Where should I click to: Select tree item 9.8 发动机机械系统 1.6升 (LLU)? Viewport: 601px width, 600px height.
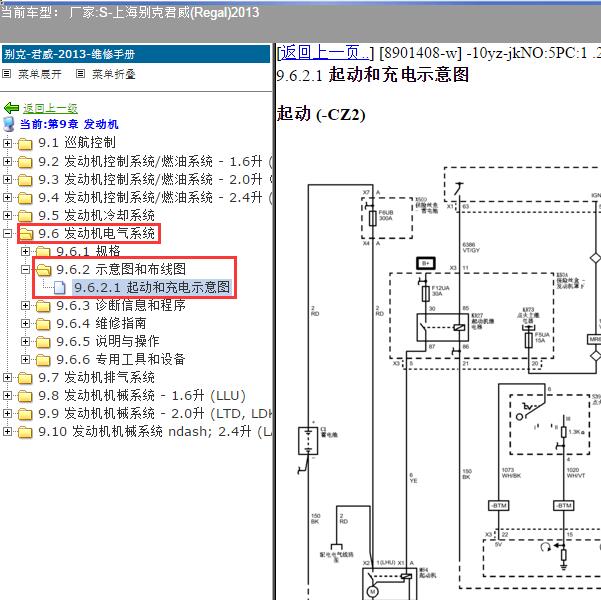142,395
